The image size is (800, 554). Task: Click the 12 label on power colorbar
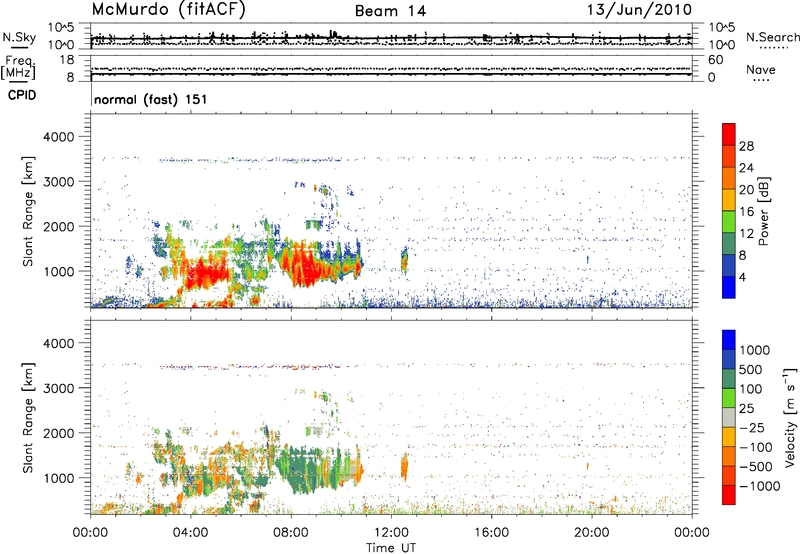(746, 234)
